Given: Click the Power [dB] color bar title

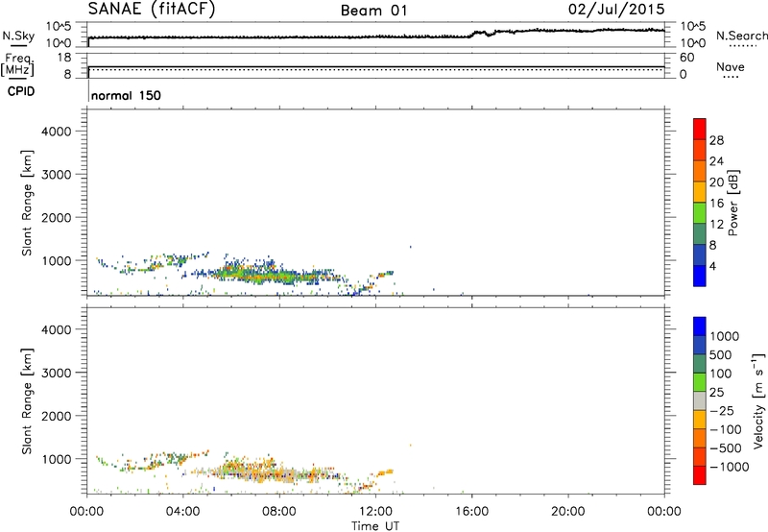Looking at the screenshot, I should pyautogui.click(x=732, y=203).
